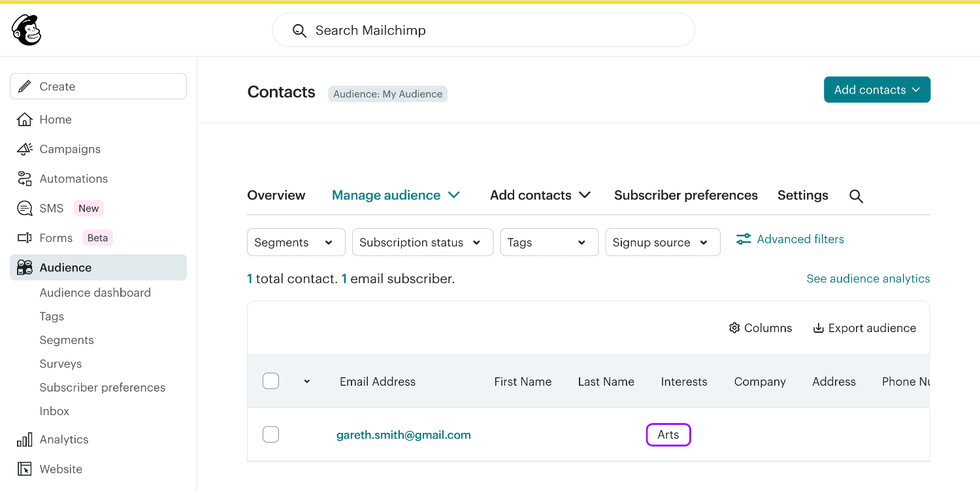Click the Email Address column header
Screen dimensions: 980x491
[x=378, y=382]
